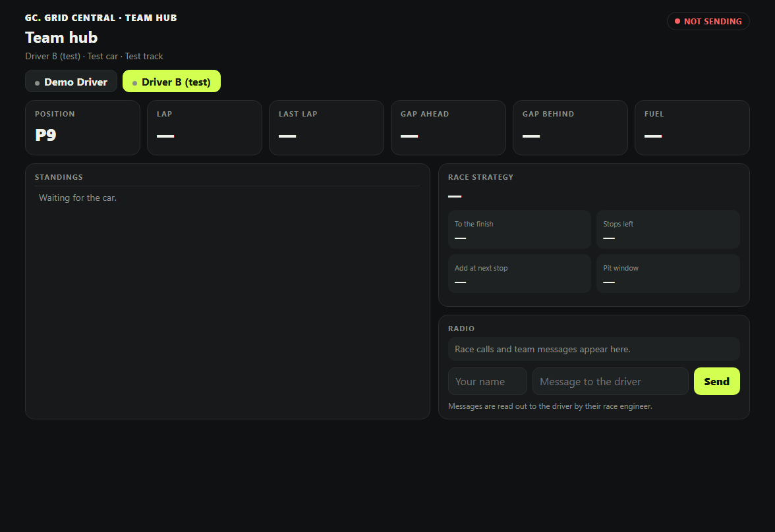The image size is (775, 532).
Task: Click the STANDINGS heading
Action: tap(59, 177)
